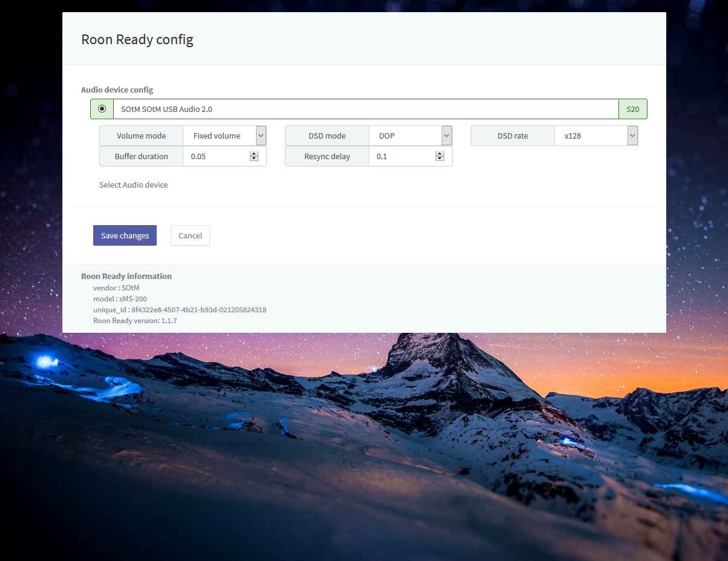Click the Cancel button
This screenshot has height=561, width=728.
pos(190,235)
